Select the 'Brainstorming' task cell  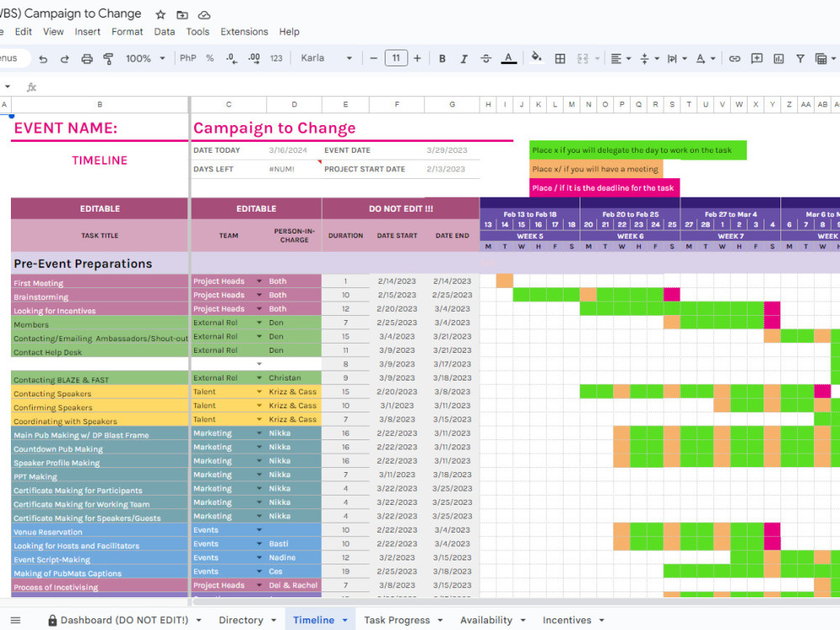click(100, 295)
